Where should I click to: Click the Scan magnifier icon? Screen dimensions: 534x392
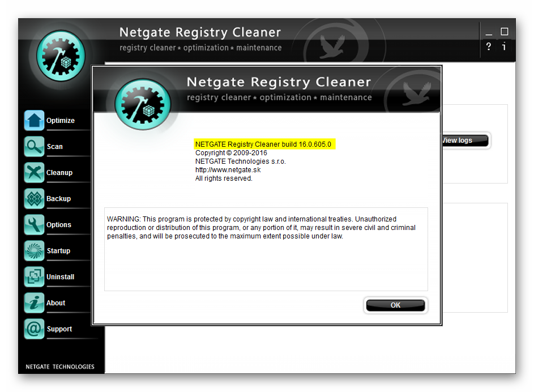click(34, 147)
